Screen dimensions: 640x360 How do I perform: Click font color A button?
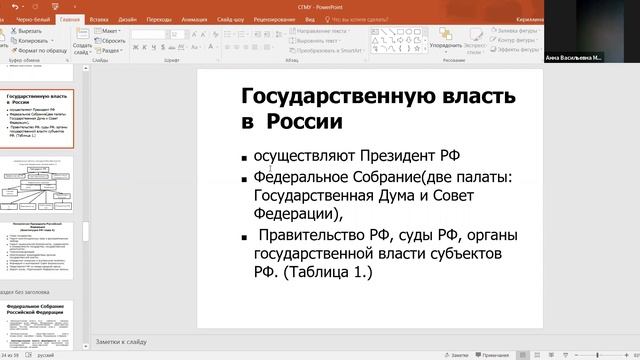click(x=211, y=48)
